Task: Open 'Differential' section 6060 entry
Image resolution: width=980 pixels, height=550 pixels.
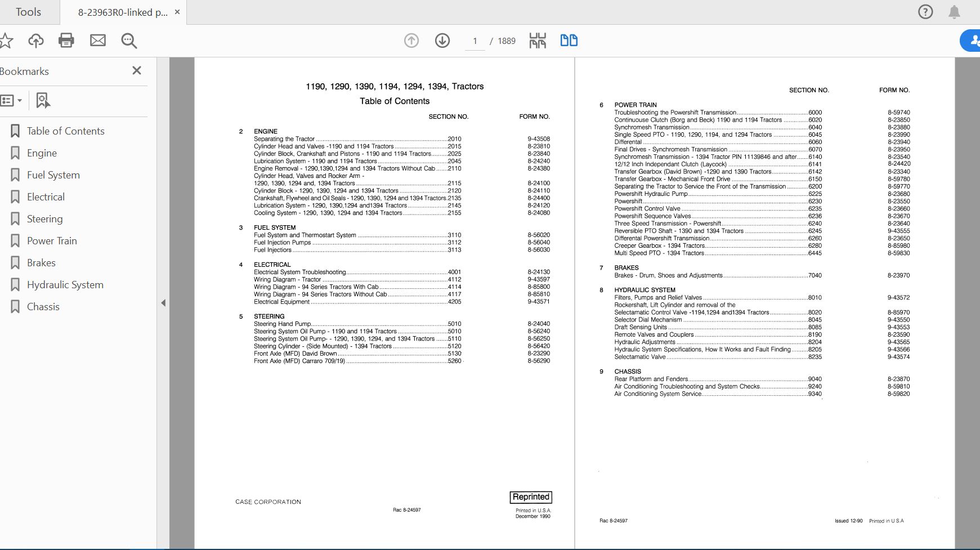Action: (x=718, y=142)
